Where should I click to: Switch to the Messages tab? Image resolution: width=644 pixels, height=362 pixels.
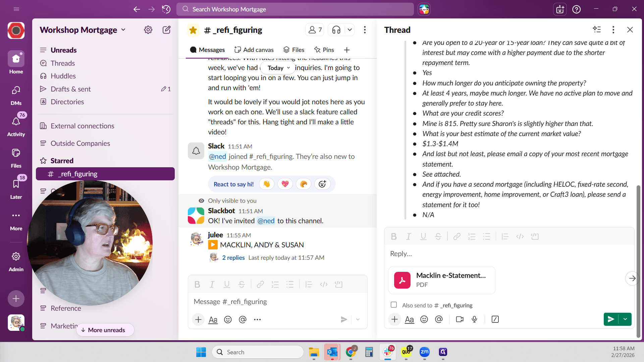tap(207, 50)
